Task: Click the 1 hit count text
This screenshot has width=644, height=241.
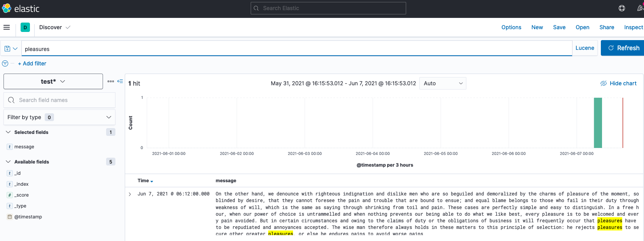Action: pos(134,83)
